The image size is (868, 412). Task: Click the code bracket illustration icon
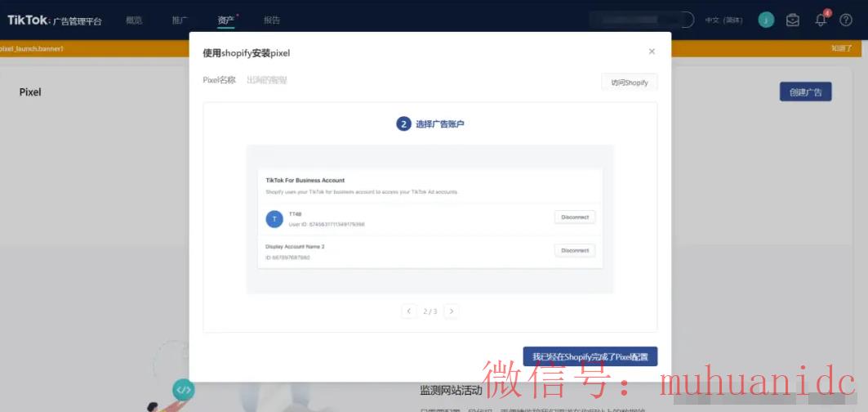pos(183,390)
